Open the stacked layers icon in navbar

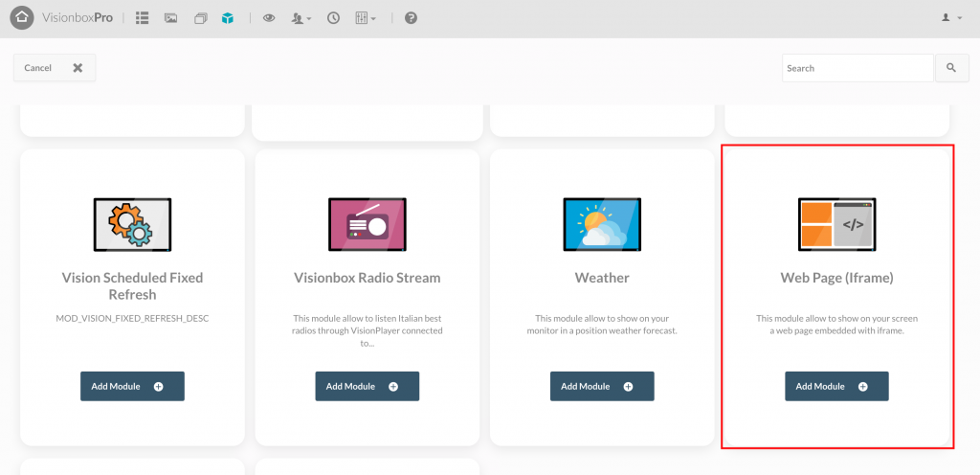[x=200, y=19]
